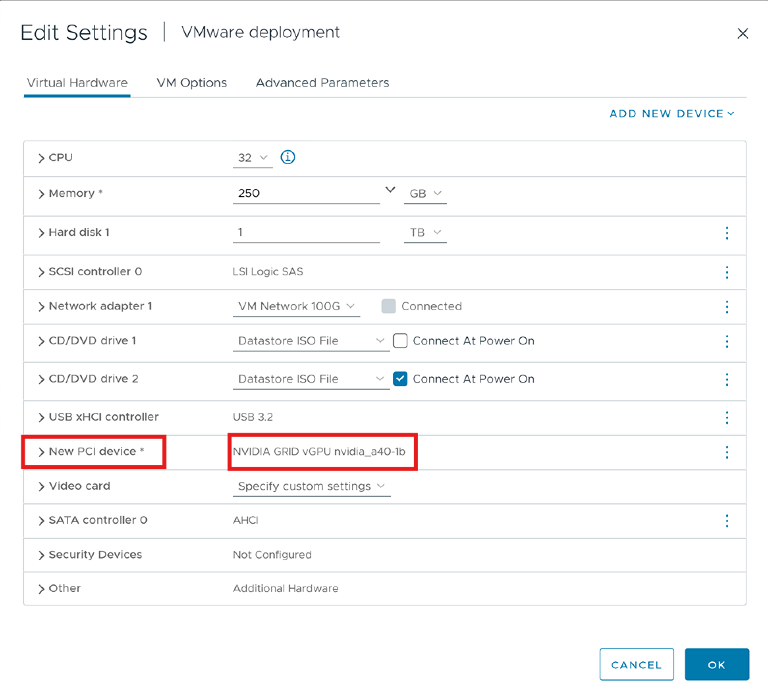Open the SATA controller 0 actions menu
The height and width of the screenshot is (700, 768).
coord(727,521)
